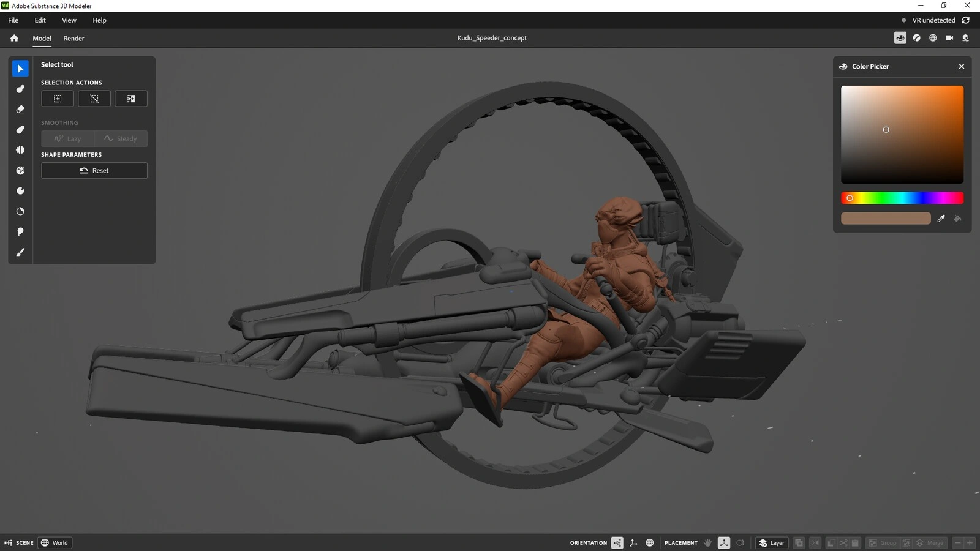Image resolution: width=980 pixels, height=551 pixels.
Task: Click the Reset shape parameters button
Action: [x=94, y=170]
